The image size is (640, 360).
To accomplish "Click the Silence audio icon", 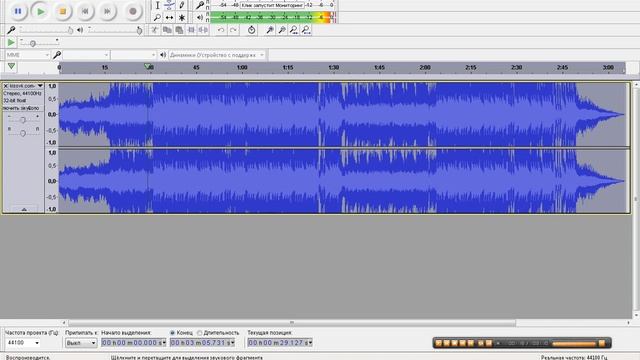I will point(203,30).
